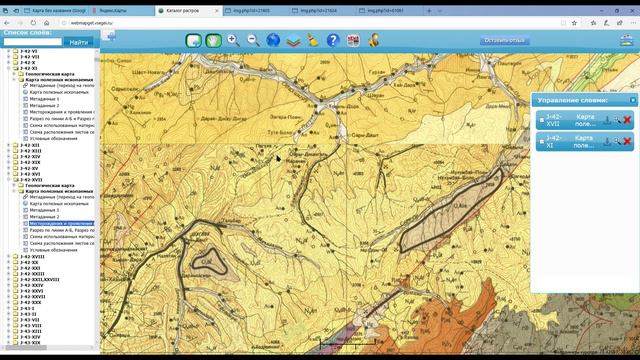
Task: Switch to the Яндекс.Карты browser tab
Action: (x=122, y=11)
